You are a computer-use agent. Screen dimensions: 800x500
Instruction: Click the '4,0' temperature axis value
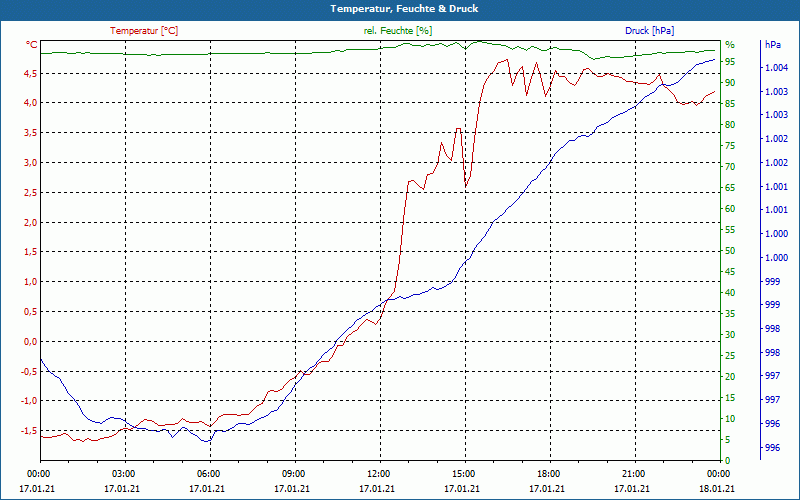31,103
